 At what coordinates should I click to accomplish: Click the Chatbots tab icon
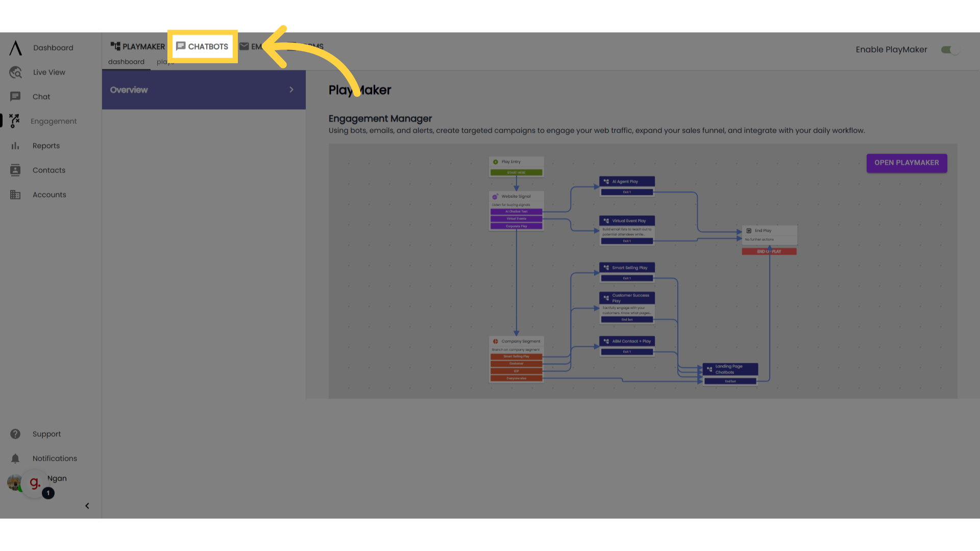coord(180,46)
